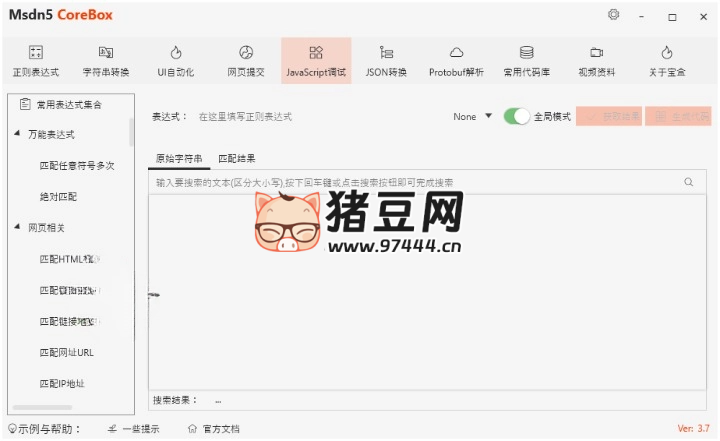
Task: Switch to the 原始字符串 tab
Action: pos(179,159)
